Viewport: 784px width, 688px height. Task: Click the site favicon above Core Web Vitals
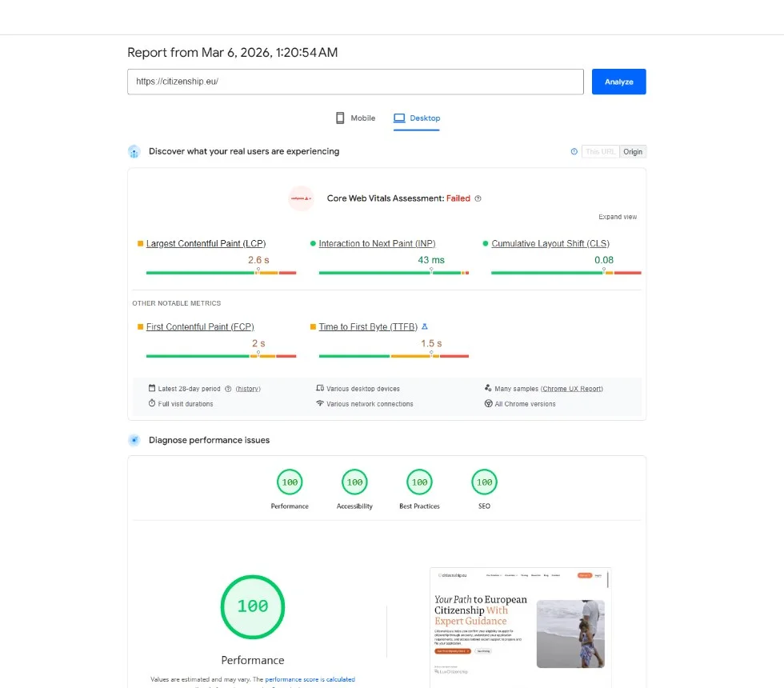[301, 198]
